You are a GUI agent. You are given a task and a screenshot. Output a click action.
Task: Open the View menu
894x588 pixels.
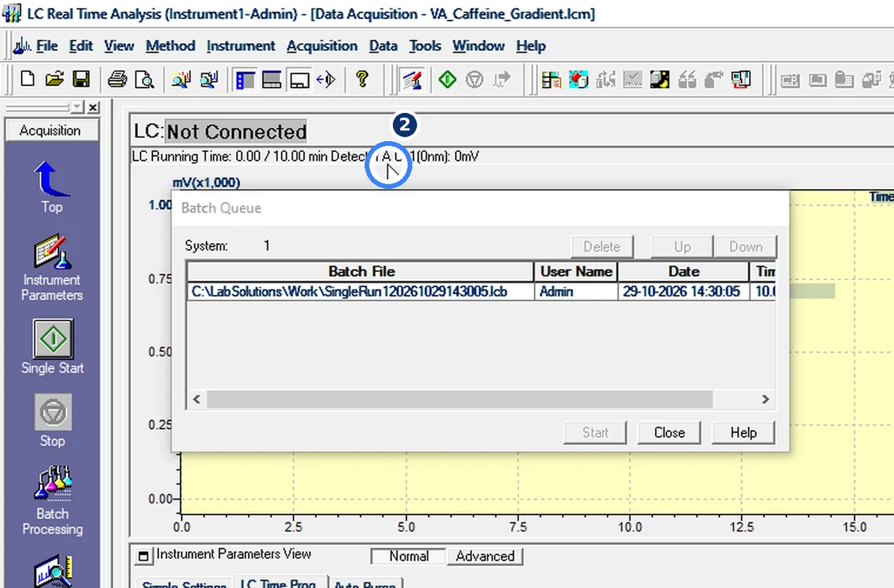coord(119,45)
